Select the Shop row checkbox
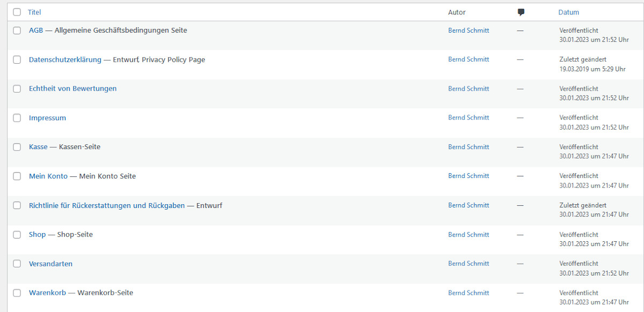Image resolution: width=644 pixels, height=312 pixels. 17,234
